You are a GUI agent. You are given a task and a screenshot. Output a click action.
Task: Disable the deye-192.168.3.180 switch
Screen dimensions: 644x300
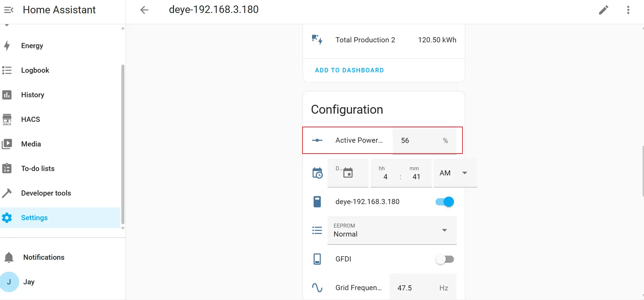445,202
